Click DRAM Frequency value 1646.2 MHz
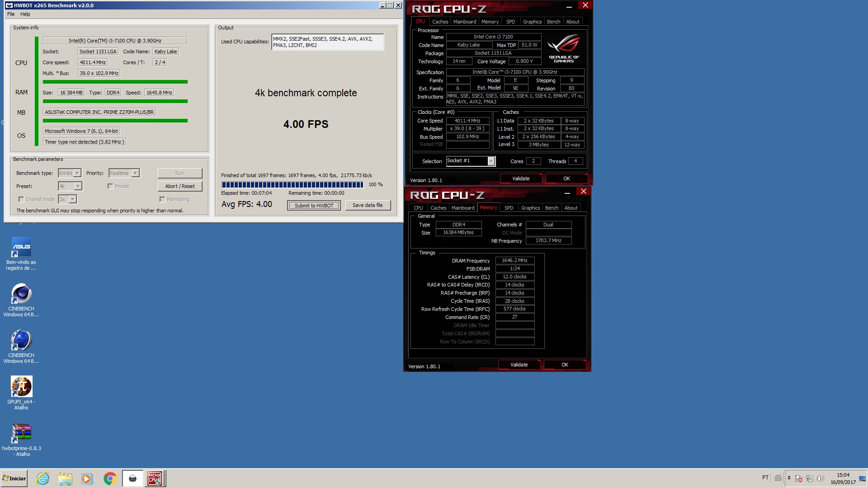The width and height of the screenshot is (868, 488). coord(515,260)
